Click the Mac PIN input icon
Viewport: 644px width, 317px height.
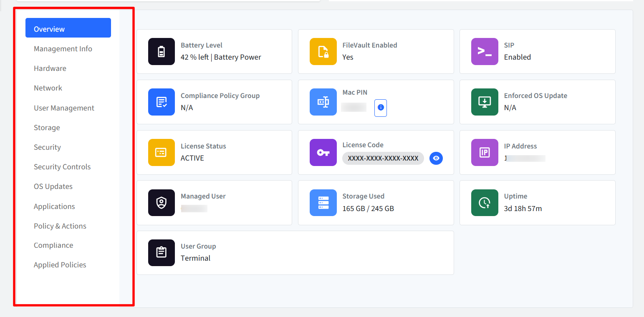click(323, 102)
